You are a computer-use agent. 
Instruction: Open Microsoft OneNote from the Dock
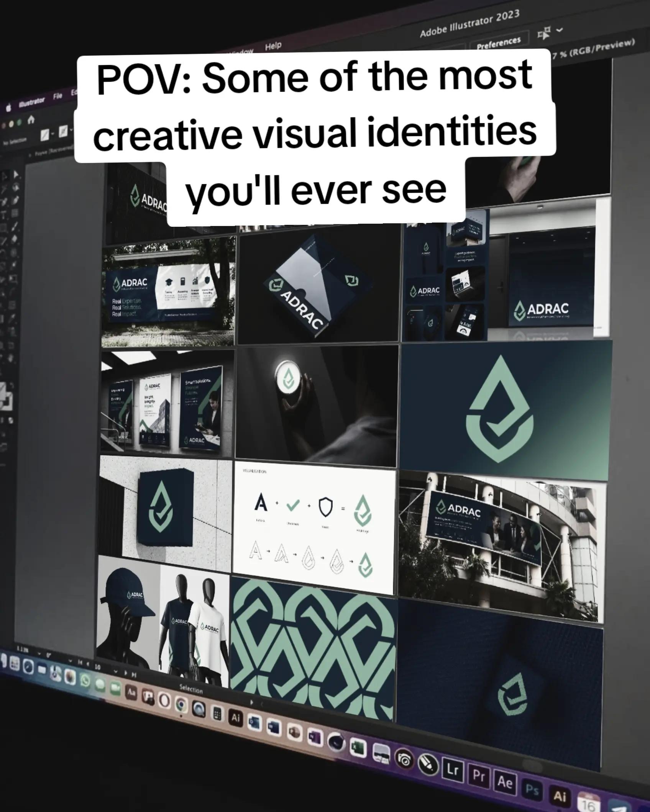(x=315, y=738)
